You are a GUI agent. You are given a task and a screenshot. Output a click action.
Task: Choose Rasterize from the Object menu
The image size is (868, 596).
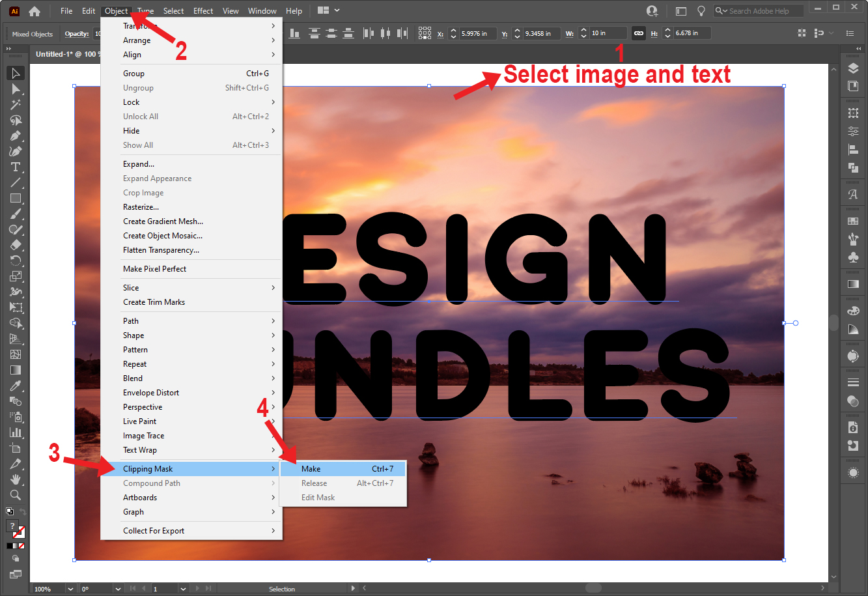pyautogui.click(x=191, y=207)
